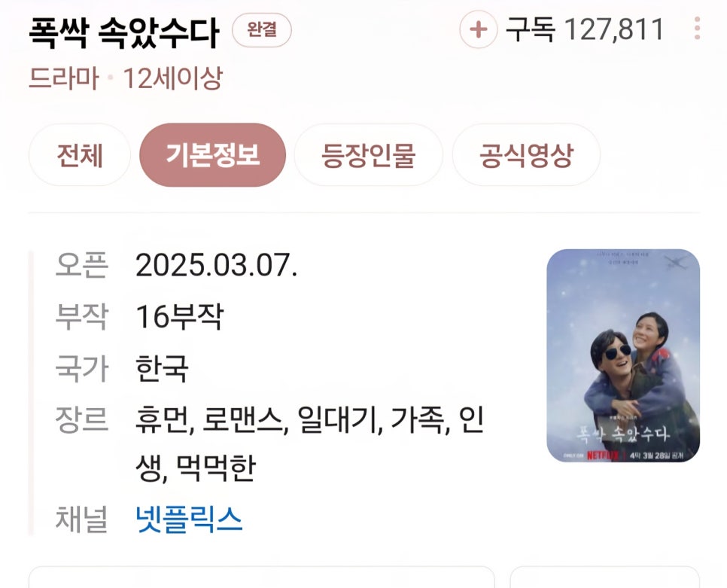Select the 기본정보 tab
The height and width of the screenshot is (588, 727).
[x=213, y=155]
